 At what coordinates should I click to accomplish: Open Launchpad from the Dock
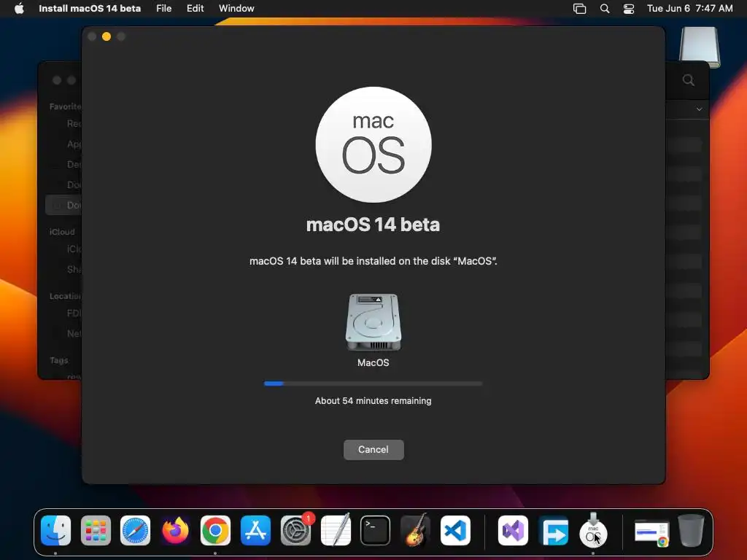coord(96,531)
